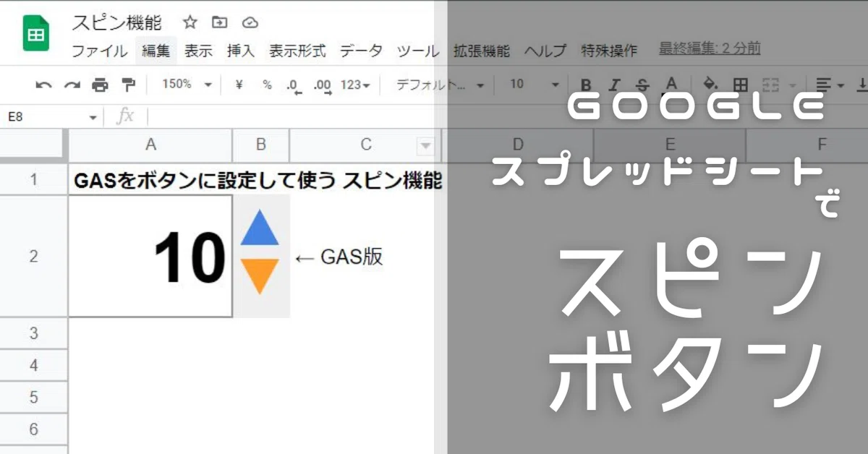The height and width of the screenshot is (454, 868).
Task: Open the 特殊操作 menu
Action: [609, 51]
